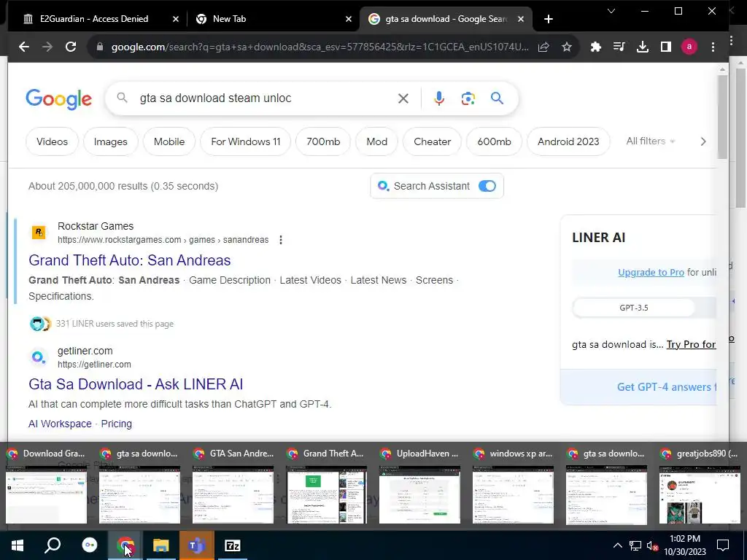This screenshot has height=560, width=747.
Task: Open Windows Start button
Action: [18, 545]
